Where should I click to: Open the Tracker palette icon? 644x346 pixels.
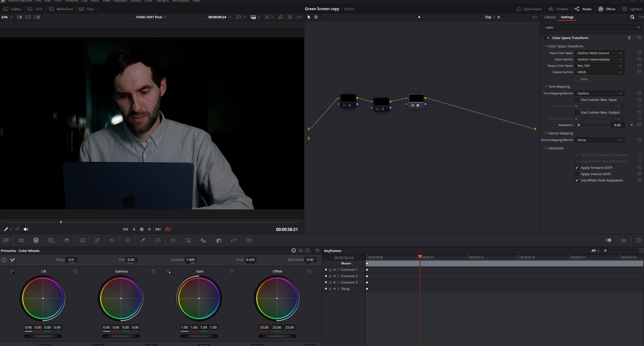[x=173, y=240]
